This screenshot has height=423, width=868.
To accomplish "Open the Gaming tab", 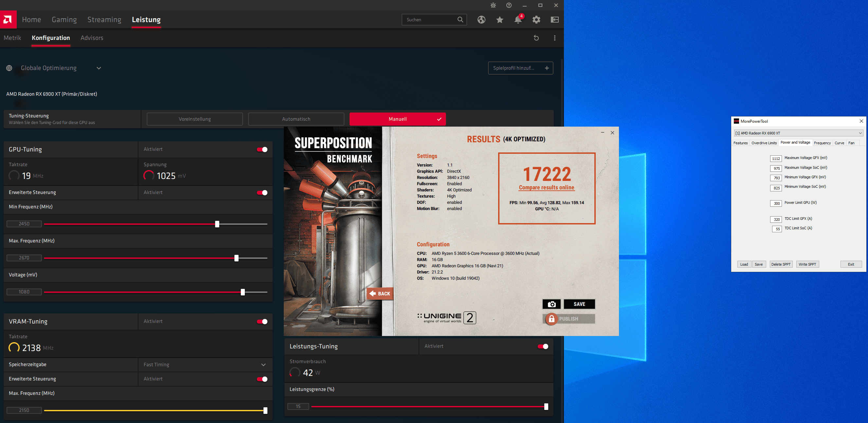I will click(x=64, y=20).
